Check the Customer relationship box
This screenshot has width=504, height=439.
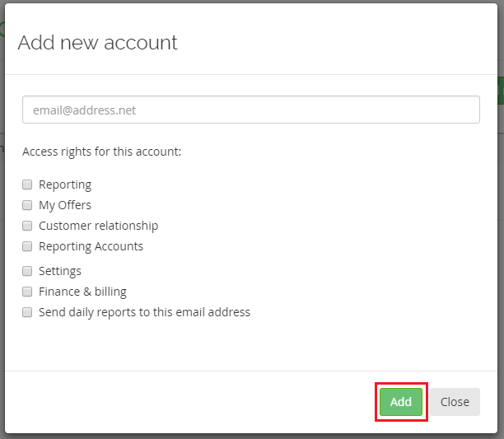point(27,226)
